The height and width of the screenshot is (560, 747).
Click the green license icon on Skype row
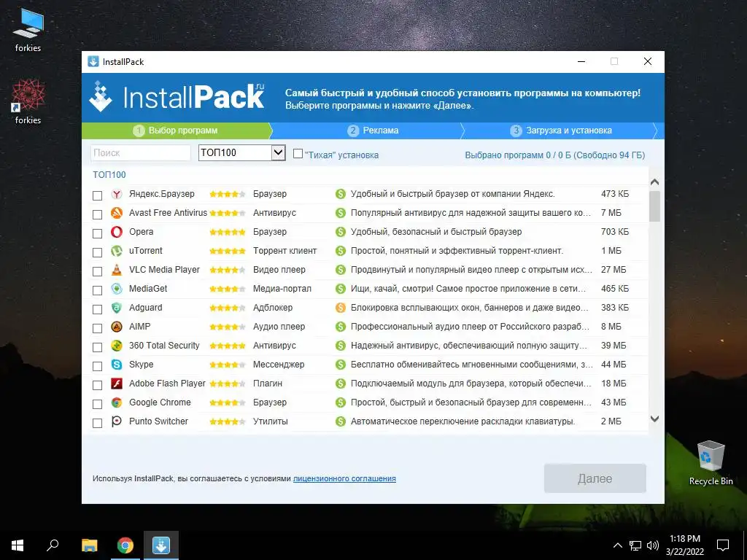pos(340,365)
